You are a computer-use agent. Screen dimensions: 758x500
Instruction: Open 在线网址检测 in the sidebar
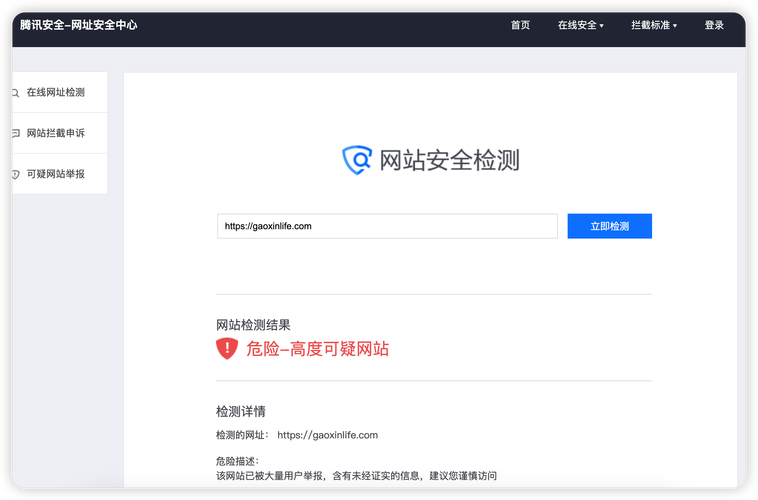59,92
